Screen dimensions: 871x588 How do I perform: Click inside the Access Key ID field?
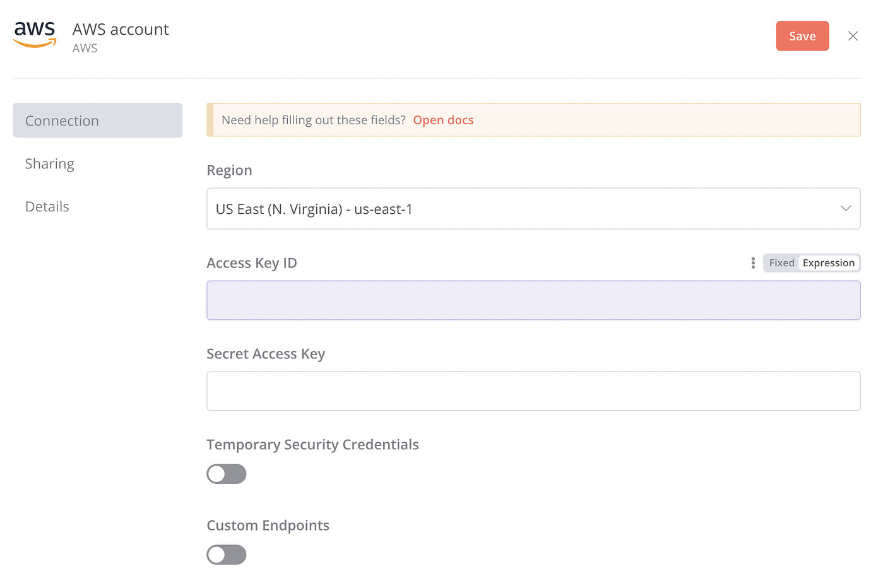point(533,300)
